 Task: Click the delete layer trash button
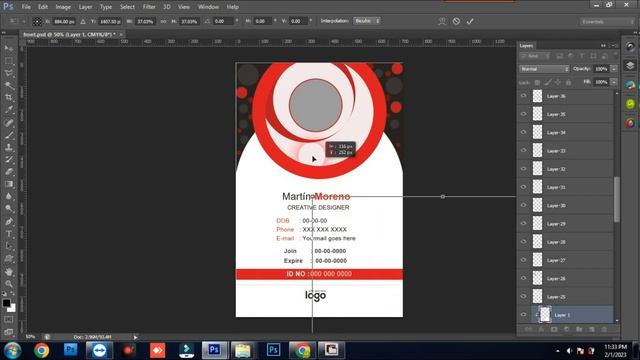pos(604,329)
